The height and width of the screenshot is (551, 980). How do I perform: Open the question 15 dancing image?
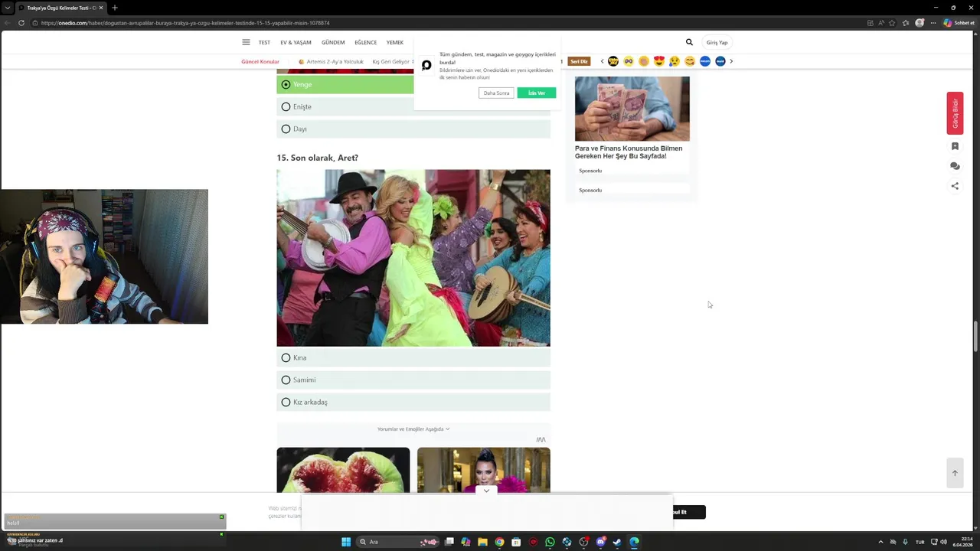tap(413, 258)
